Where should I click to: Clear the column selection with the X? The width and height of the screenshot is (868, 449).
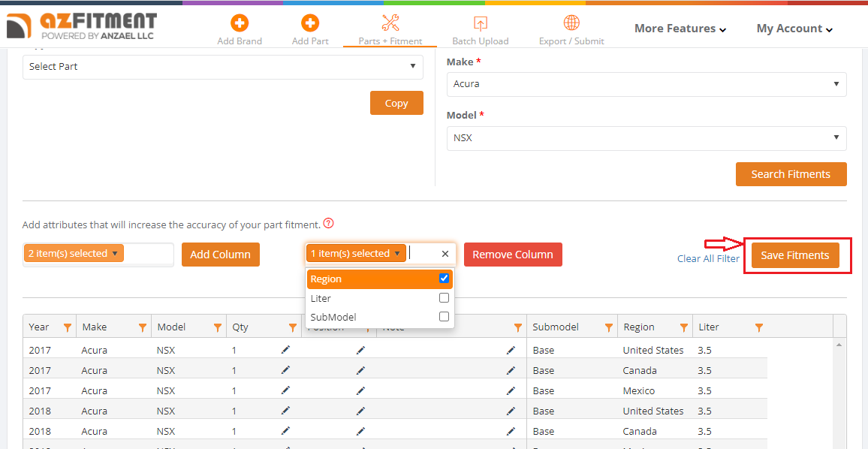tap(445, 254)
